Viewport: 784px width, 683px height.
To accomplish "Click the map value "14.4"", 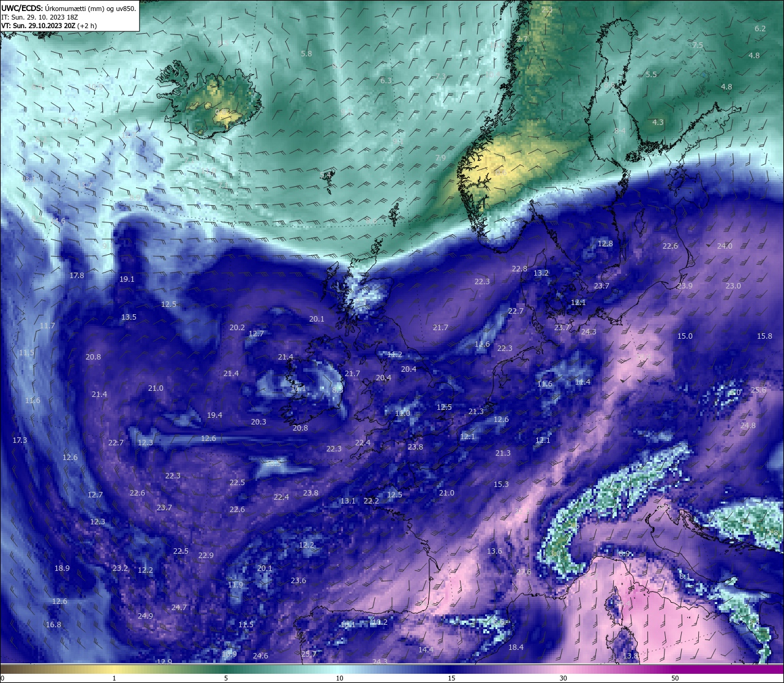I will click(x=426, y=650).
